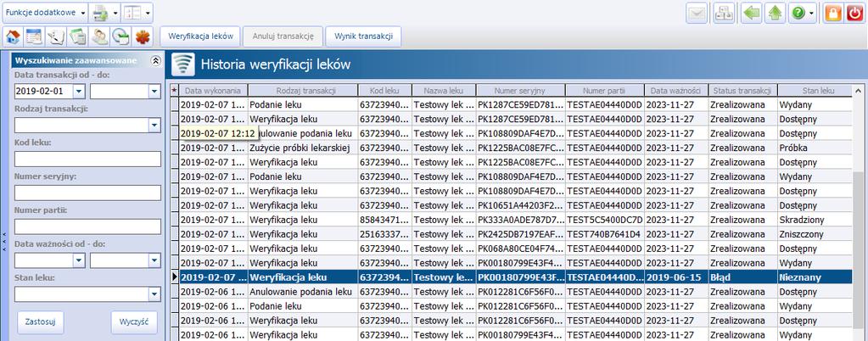Go back with green left arrow

coord(752,14)
